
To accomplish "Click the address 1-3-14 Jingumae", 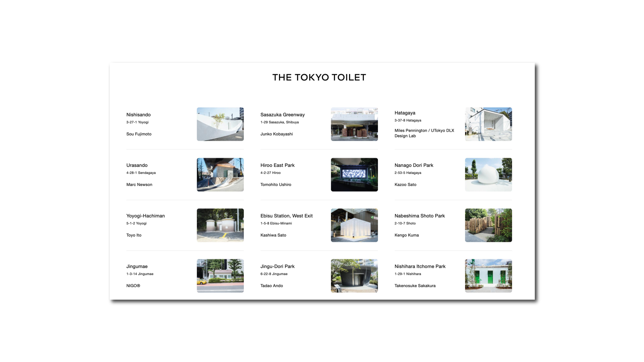I will click(140, 274).
